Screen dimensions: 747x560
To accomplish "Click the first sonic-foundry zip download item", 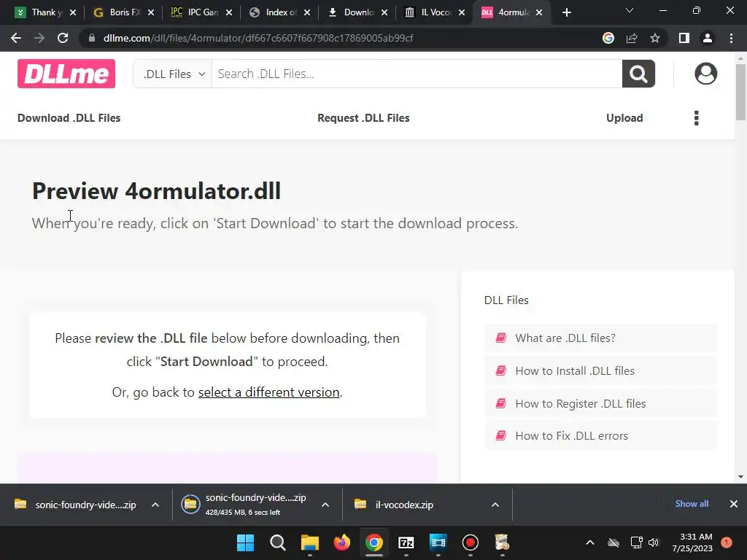I will (86, 505).
